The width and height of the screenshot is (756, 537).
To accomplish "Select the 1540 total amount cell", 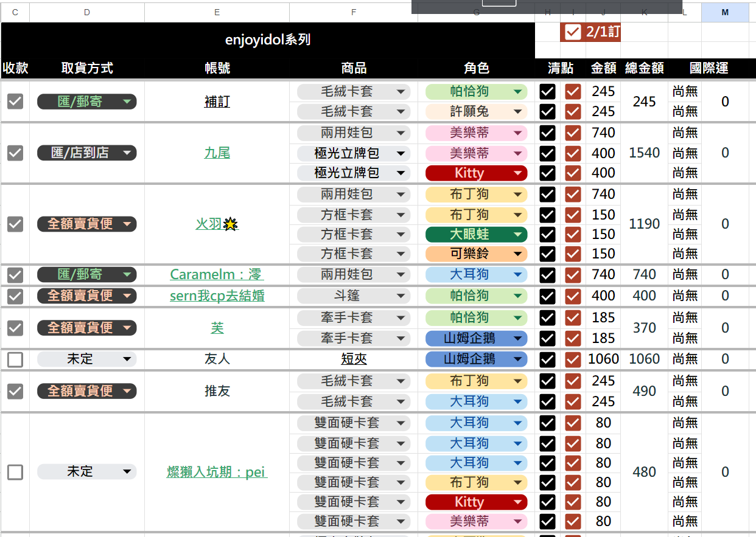I will click(x=645, y=153).
